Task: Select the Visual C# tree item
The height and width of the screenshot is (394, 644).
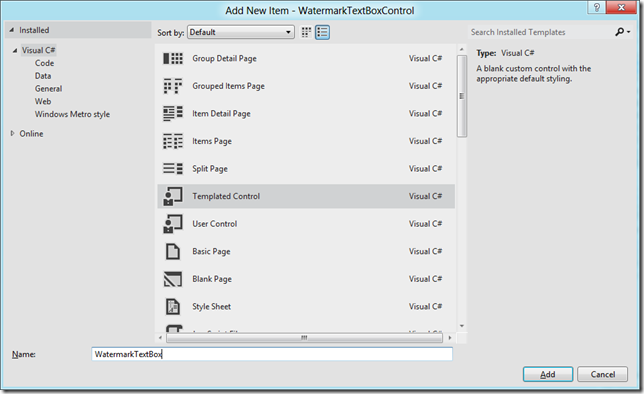Action: (x=39, y=50)
